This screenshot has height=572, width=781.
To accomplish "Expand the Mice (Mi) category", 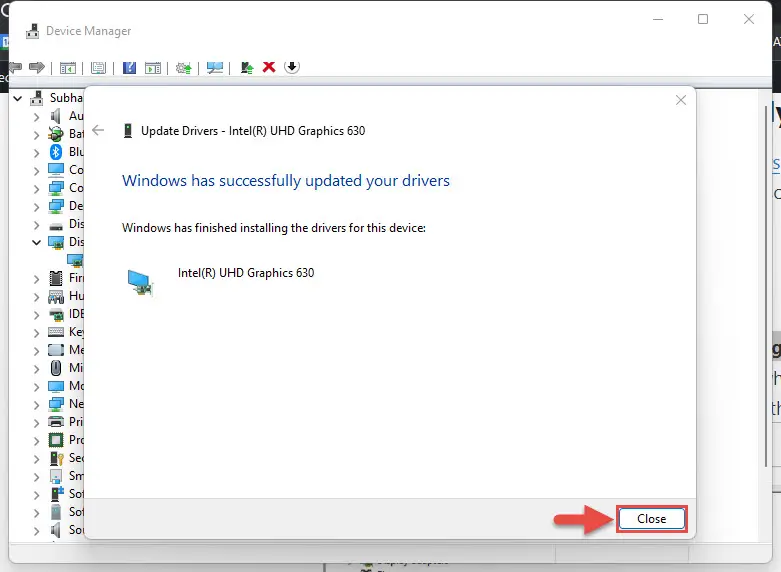I will [x=36, y=368].
